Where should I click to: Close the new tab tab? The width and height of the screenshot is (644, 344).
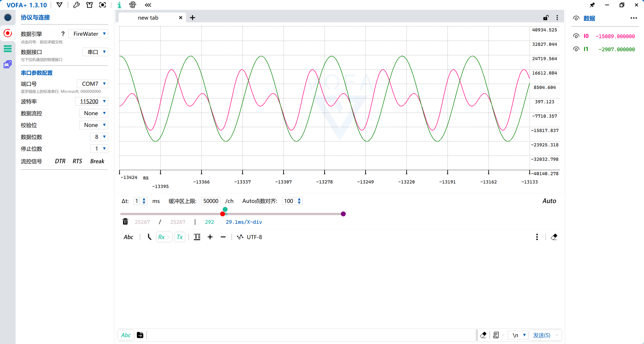point(181,18)
